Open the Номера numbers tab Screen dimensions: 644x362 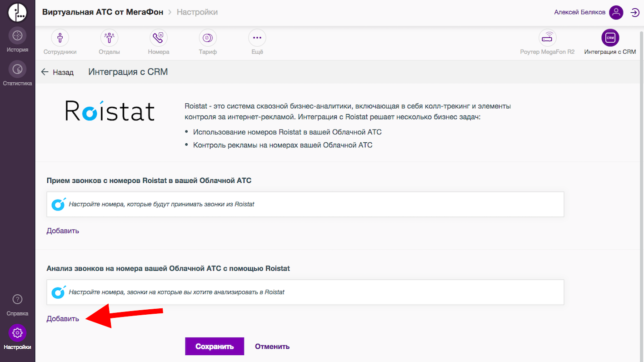click(x=159, y=42)
